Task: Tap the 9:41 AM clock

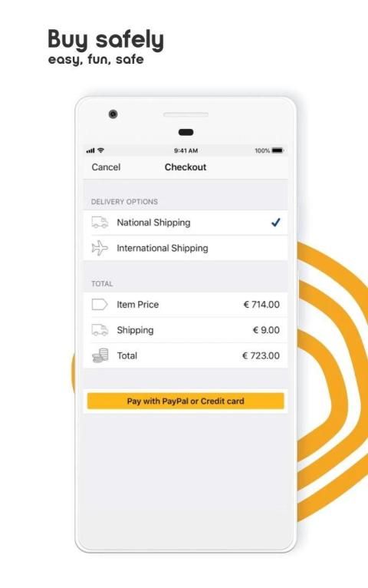Action: tap(186, 150)
